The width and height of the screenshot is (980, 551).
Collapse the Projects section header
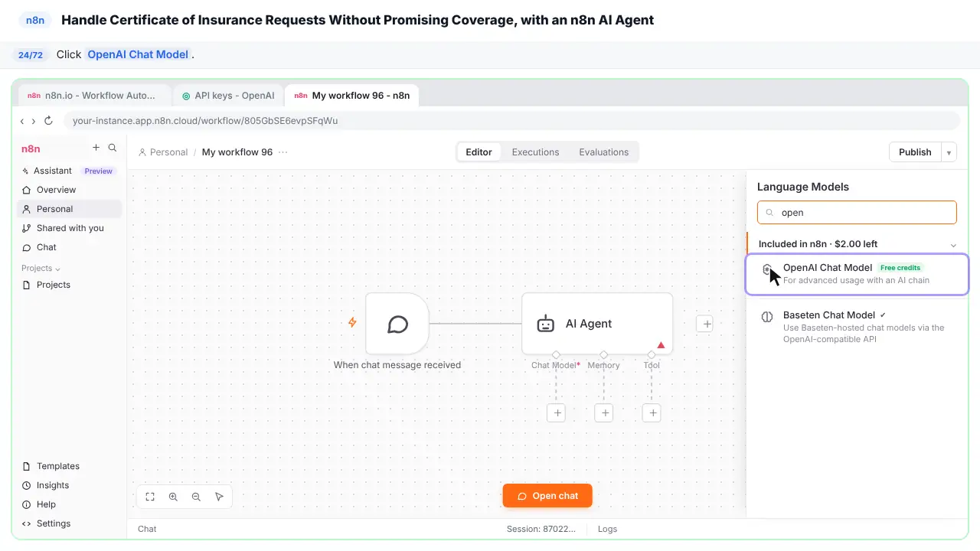pyautogui.click(x=41, y=269)
